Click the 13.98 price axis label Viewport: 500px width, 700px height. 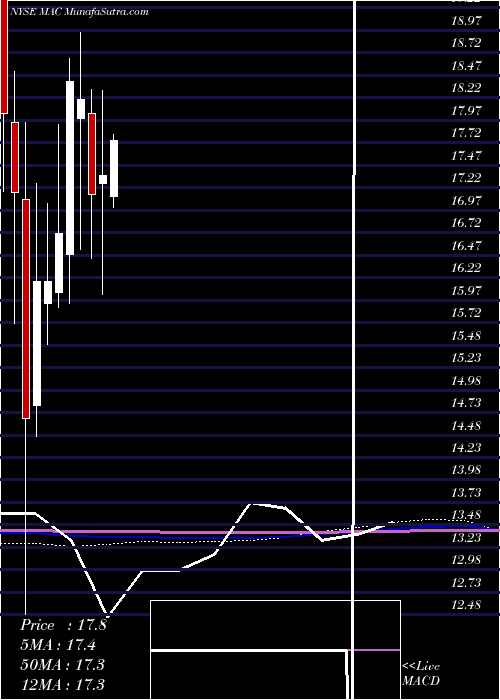[466, 470]
